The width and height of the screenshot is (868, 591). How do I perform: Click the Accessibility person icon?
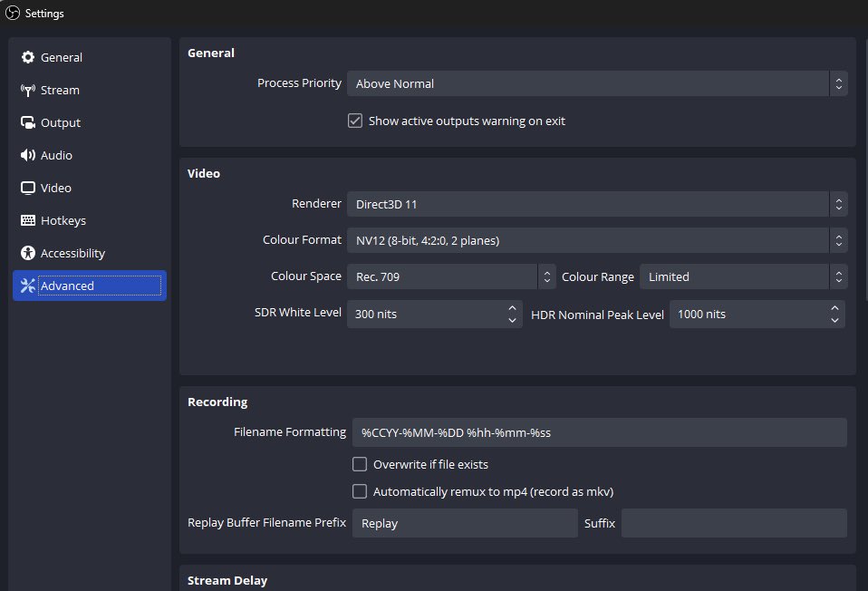pyautogui.click(x=28, y=253)
